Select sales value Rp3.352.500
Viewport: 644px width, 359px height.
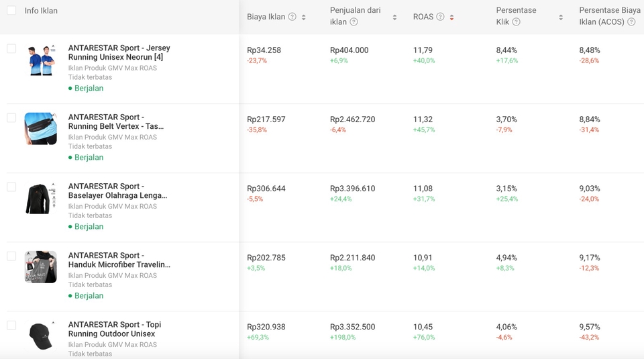click(353, 327)
